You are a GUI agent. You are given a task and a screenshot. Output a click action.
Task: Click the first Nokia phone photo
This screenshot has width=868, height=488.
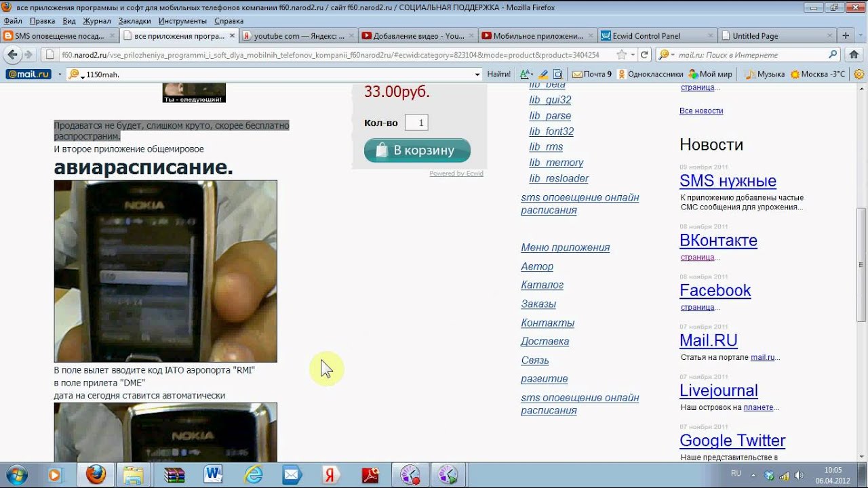(x=165, y=271)
